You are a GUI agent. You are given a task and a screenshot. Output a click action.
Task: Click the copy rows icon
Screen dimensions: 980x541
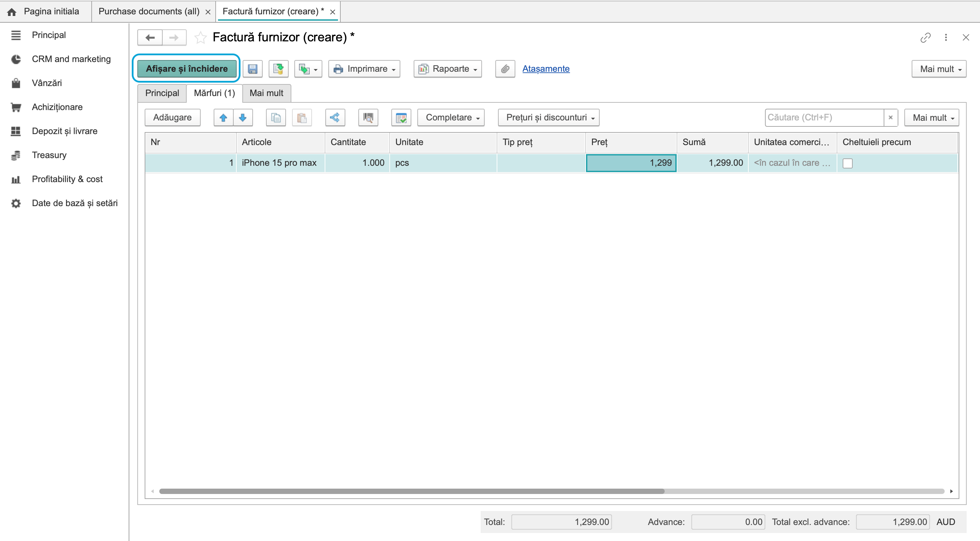click(276, 118)
